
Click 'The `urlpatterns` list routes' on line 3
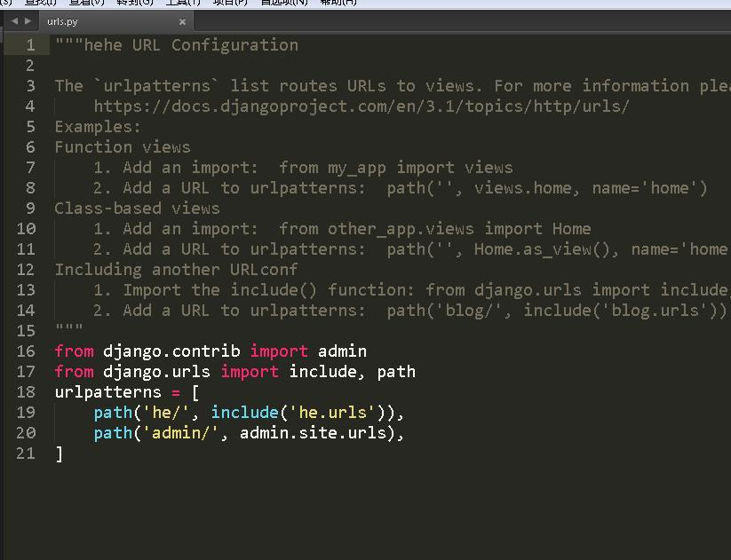tap(195, 86)
